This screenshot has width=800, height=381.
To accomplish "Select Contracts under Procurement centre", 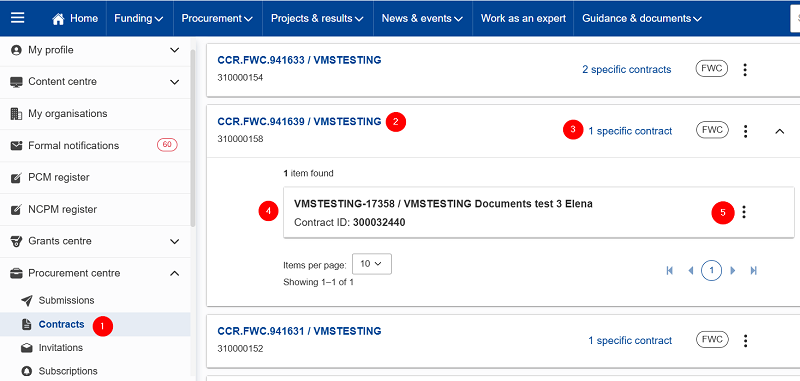I will 95,324.
